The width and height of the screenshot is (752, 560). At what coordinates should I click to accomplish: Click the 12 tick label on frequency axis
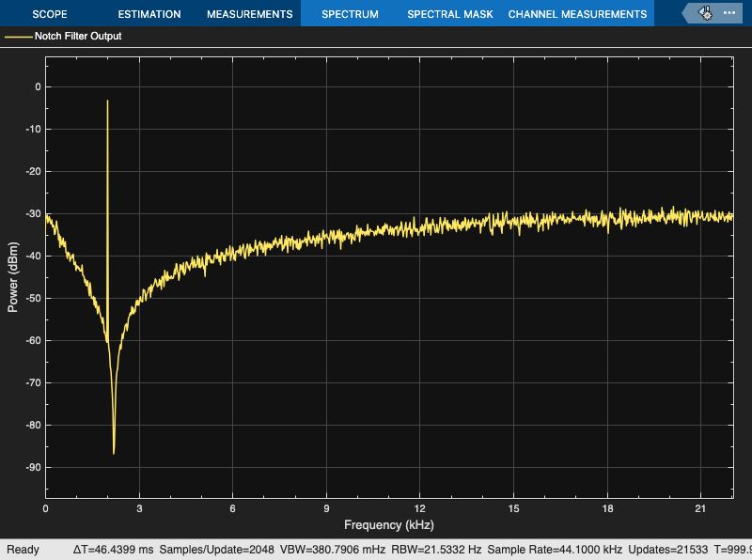(419, 508)
